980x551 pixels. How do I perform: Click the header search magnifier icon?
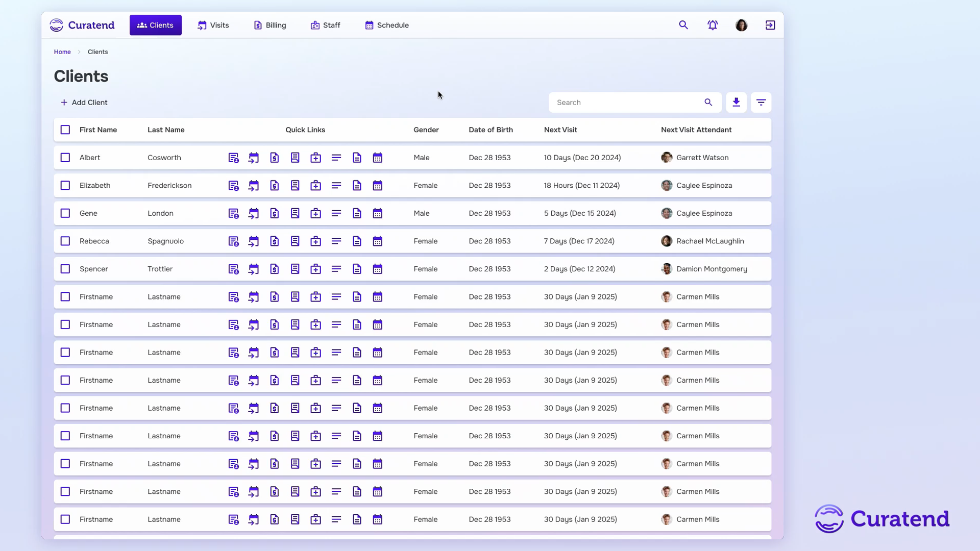pyautogui.click(x=683, y=25)
